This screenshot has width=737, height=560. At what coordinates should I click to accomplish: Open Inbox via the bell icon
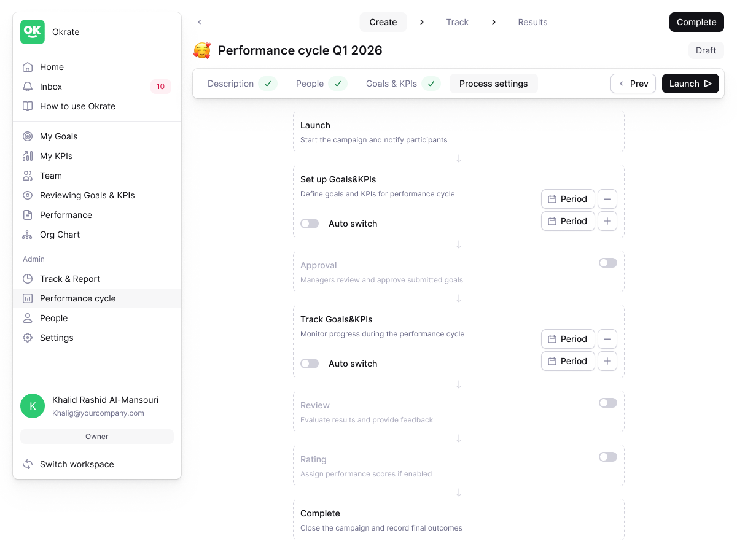[x=28, y=87]
